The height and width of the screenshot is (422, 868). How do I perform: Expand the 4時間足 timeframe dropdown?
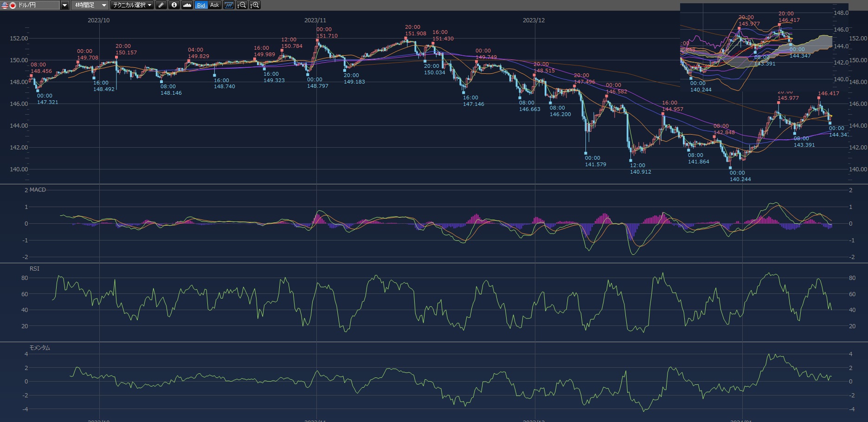click(104, 5)
